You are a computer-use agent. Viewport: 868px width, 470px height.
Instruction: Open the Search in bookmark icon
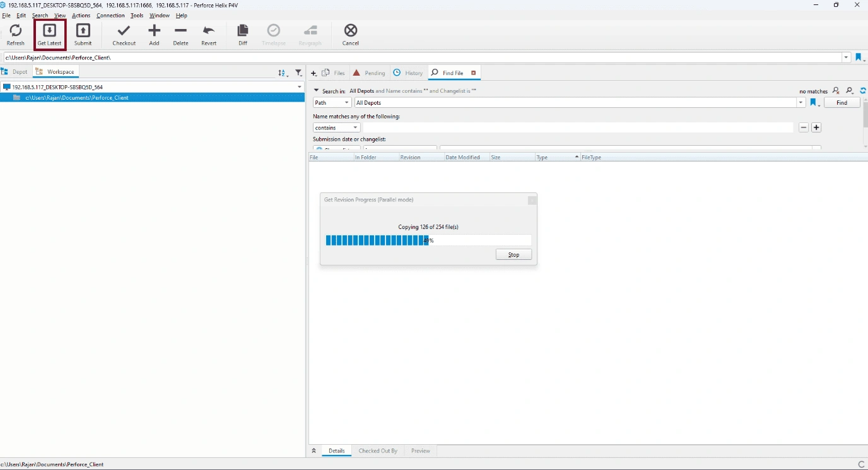[814, 103]
